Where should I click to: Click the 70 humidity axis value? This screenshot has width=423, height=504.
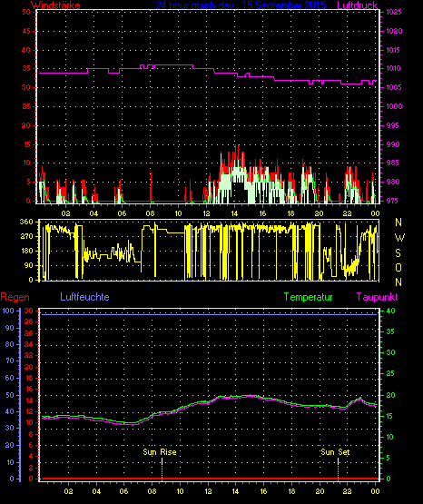coord(10,361)
